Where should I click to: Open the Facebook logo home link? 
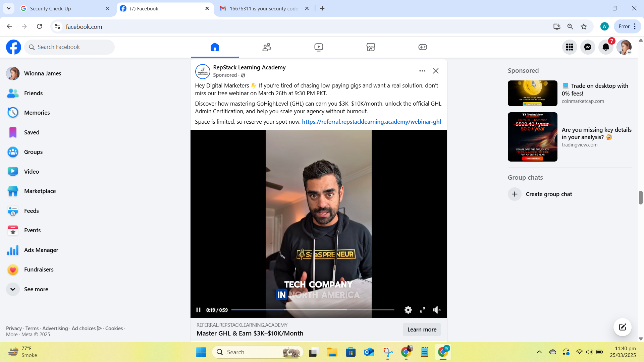click(13, 47)
